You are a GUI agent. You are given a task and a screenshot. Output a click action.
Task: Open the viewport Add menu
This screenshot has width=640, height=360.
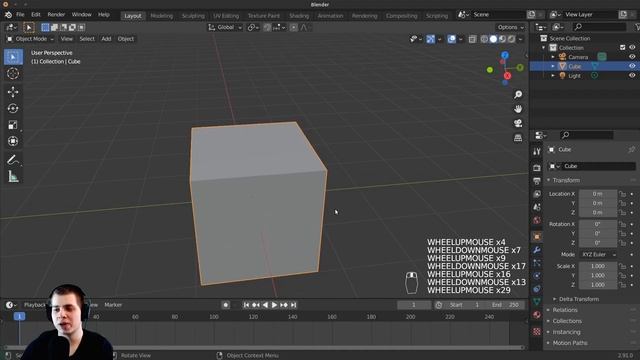[106, 39]
